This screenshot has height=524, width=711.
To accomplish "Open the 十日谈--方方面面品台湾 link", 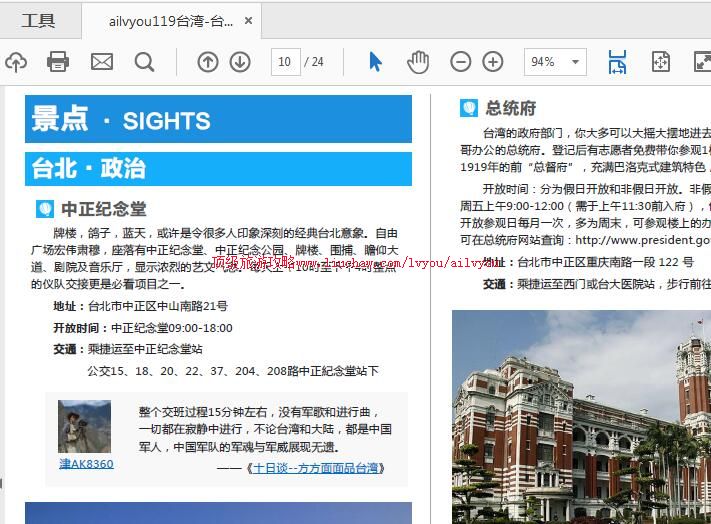I will (x=314, y=468).
